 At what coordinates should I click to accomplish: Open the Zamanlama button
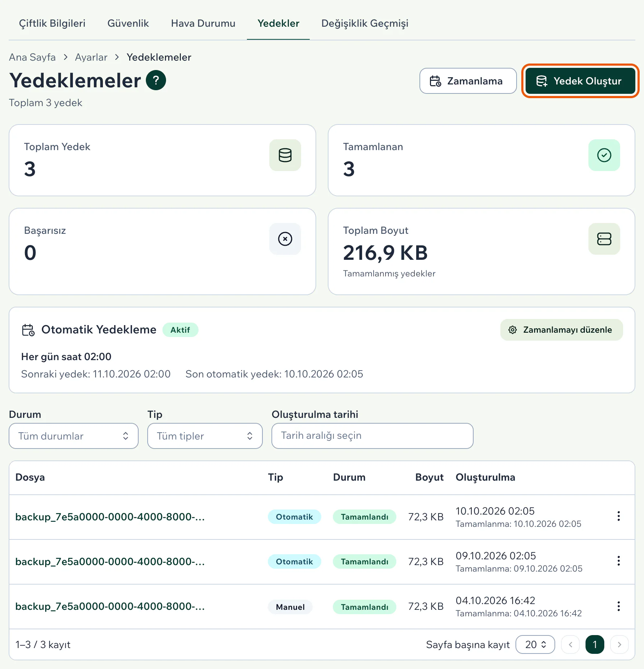pyautogui.click(x=468, y=81)
